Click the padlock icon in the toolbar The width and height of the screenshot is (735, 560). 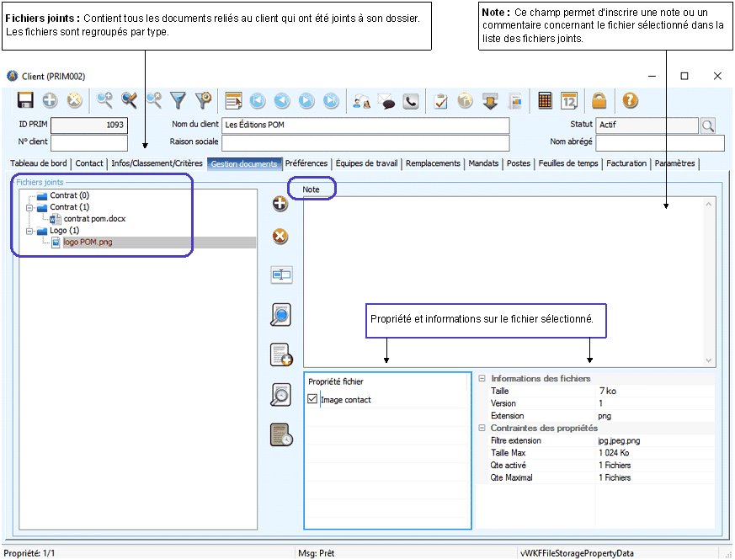(599, 101)
